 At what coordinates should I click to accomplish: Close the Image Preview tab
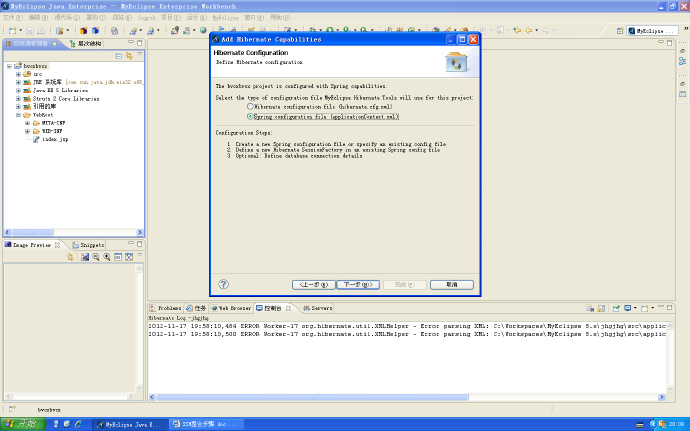click(x=57, y=245)
